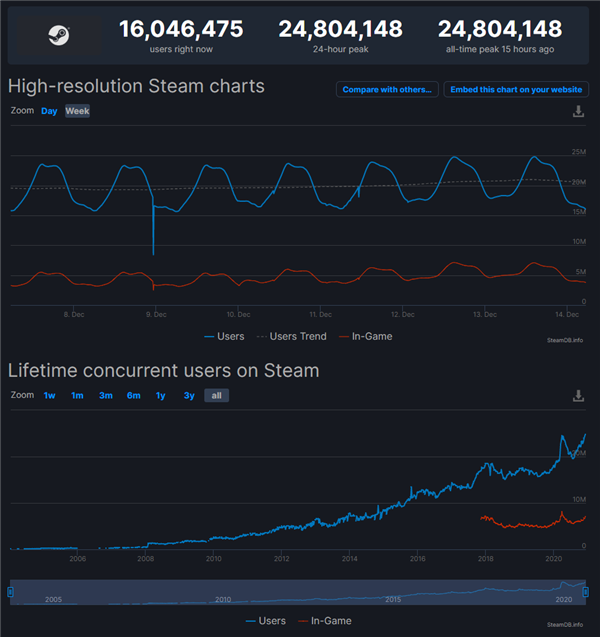
Task: Zoom lifetime chart to 1w
Action: (49, 396)
